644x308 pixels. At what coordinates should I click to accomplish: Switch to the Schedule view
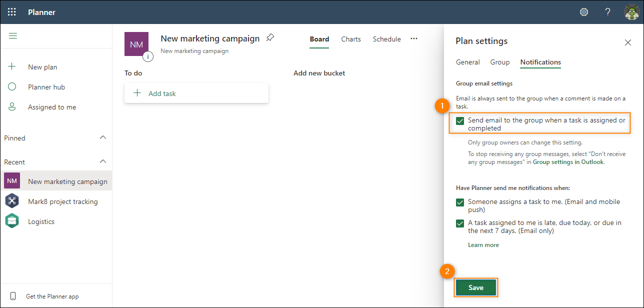coord(387,39)
